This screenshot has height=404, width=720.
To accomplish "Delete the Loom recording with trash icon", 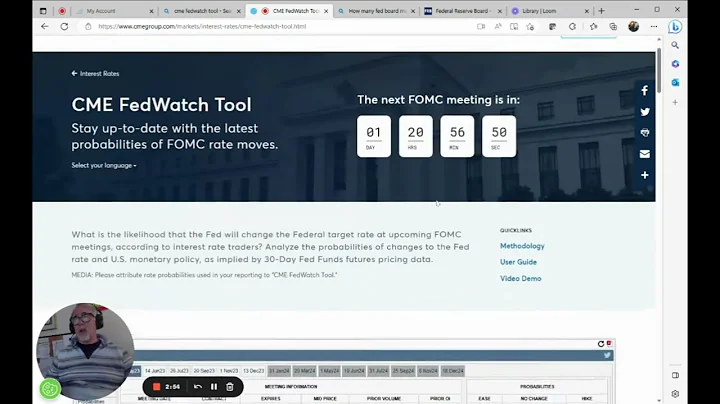I will click(230, 387).
